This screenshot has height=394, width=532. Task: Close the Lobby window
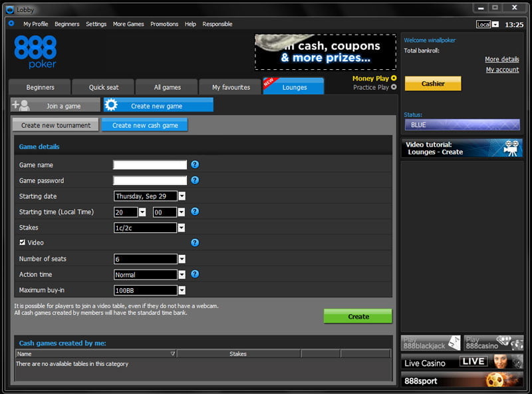[515, 8]
